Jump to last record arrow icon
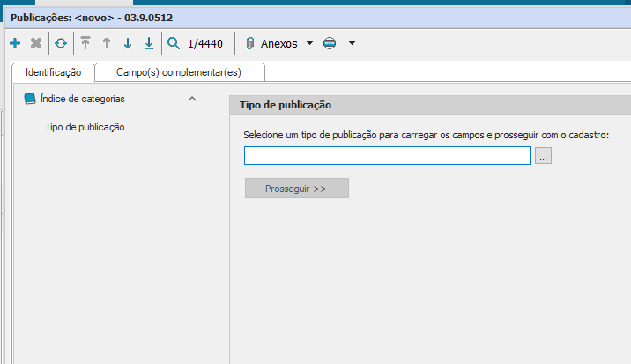 [x=149, y=43]
